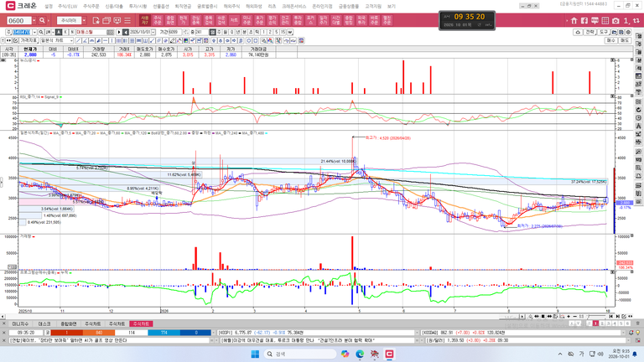
Task: Select the 주 weekly period button
Action: tap(220, 32)
